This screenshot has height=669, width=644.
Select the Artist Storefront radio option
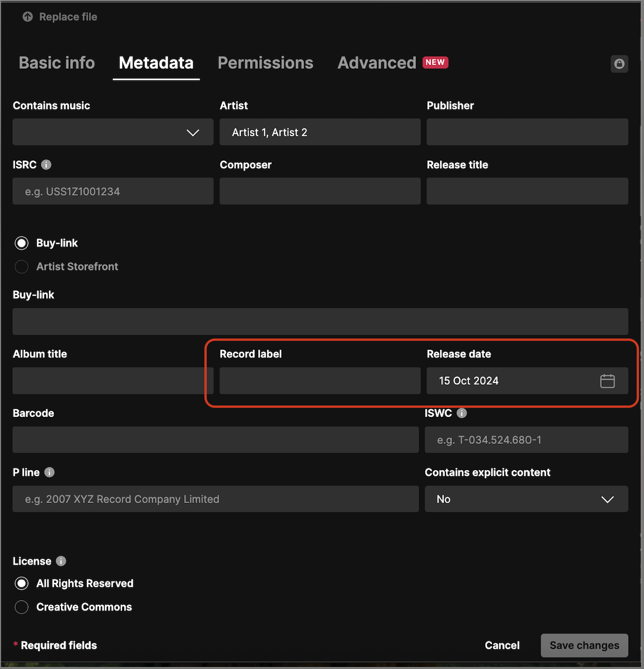tap(22, 267)
